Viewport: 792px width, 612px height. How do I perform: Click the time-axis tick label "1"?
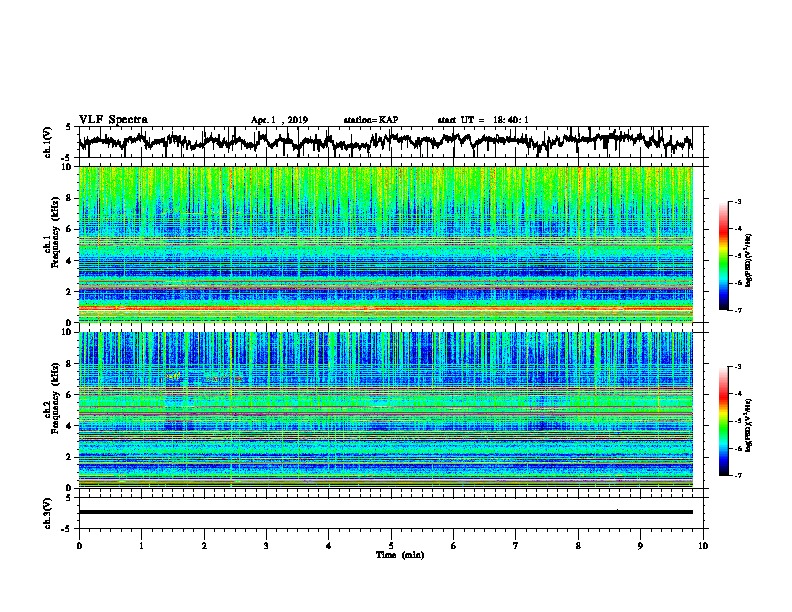(x=141, y=546)
